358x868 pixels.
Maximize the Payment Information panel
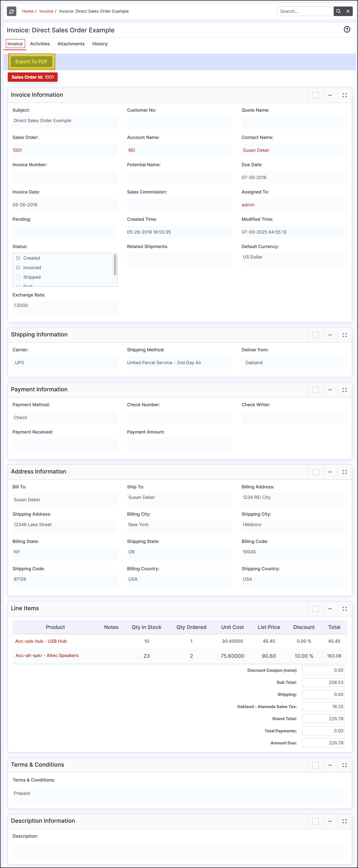point(344,390)
